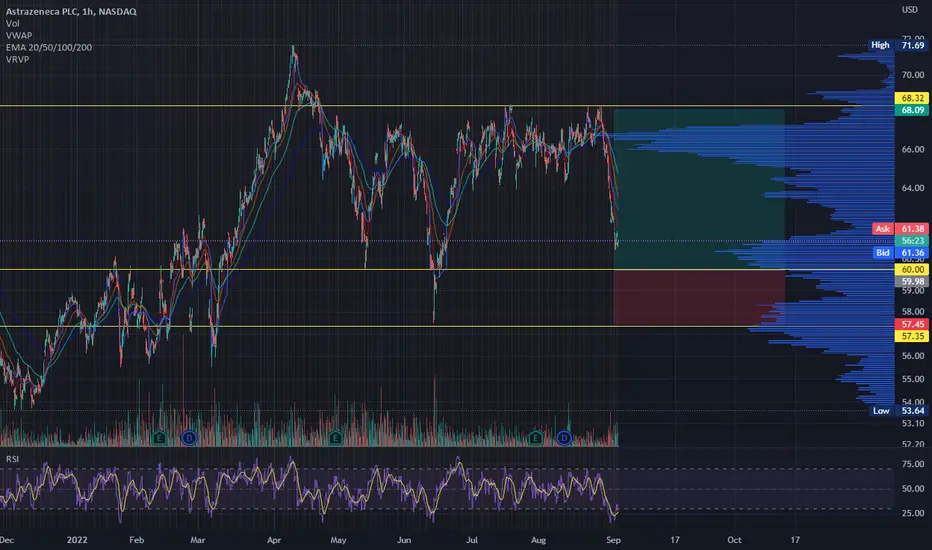932x550 pixels.
Task: Click the Bid 61.36 price label
Action: pos(900,253)
